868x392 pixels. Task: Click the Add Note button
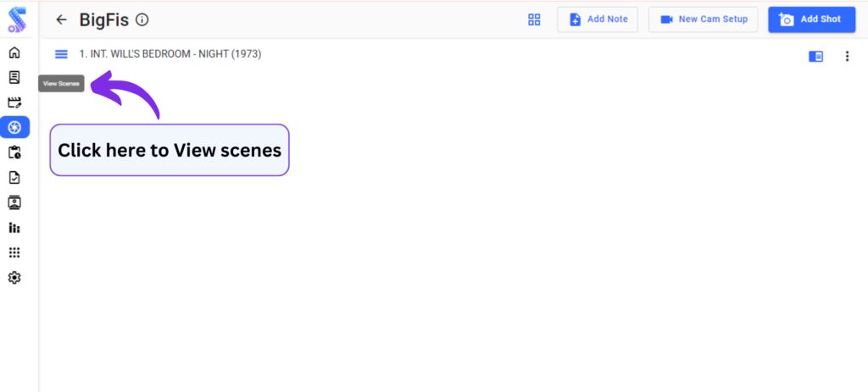598,19
